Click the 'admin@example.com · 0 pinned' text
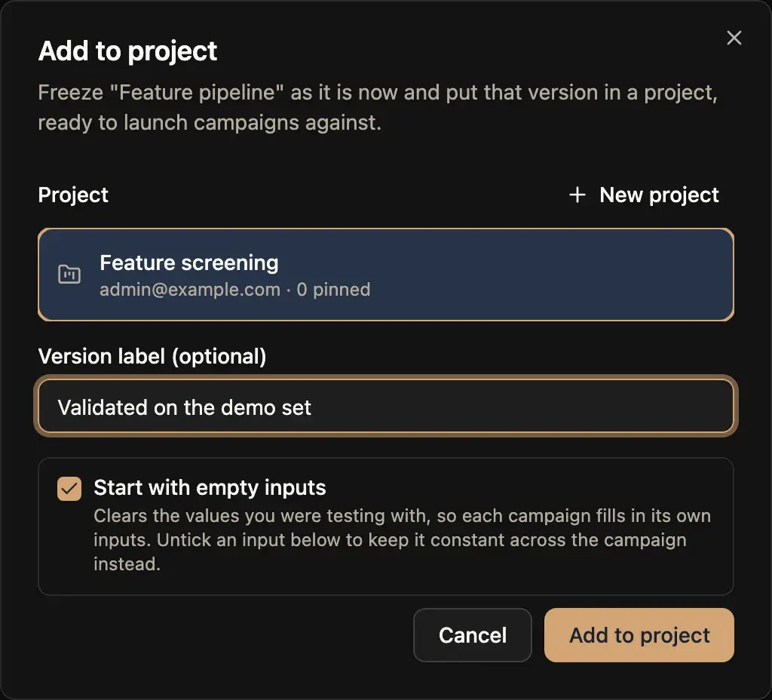 [x=235, y=290]
